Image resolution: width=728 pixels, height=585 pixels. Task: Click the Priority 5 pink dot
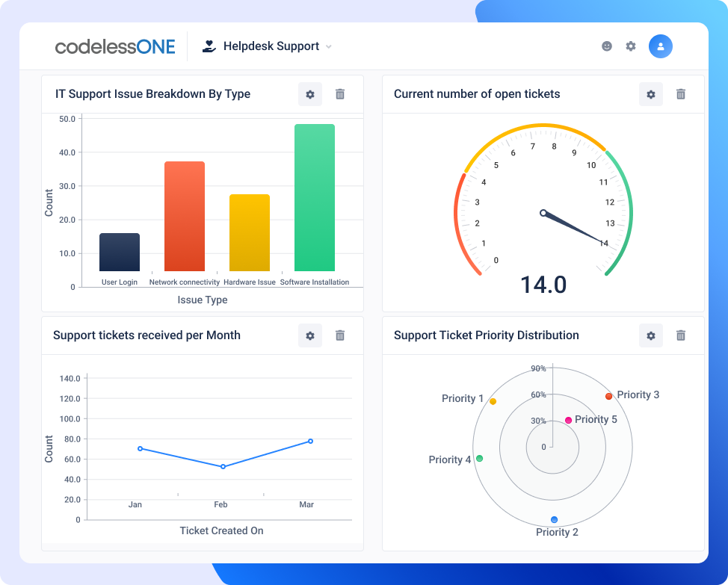tap(568, 421)
